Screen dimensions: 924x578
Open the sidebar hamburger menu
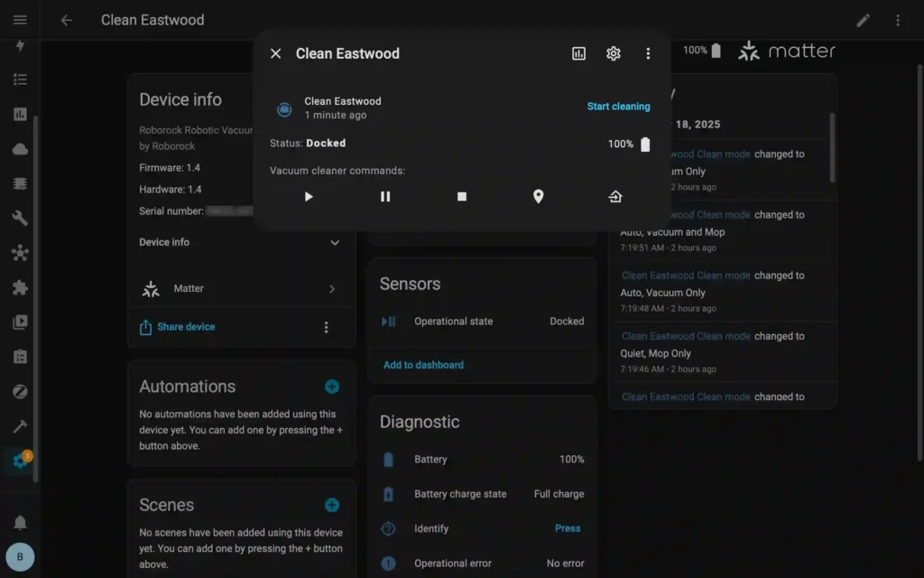point(19,19)
